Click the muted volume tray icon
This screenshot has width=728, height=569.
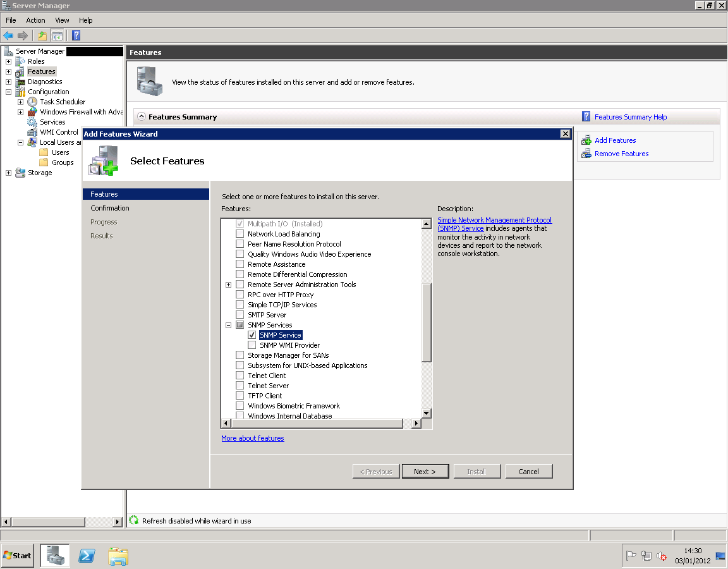click(x=662, y=556)
